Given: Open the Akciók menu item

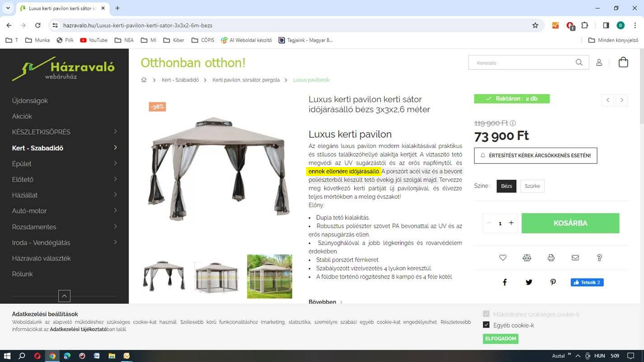Looking at the screenshot, I should click(22, 116).
